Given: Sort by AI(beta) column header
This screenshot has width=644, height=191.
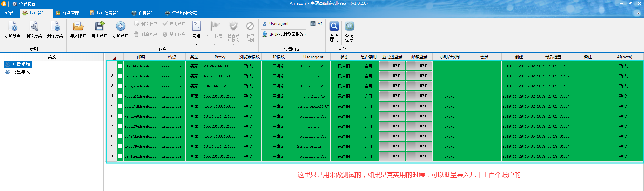Looking at the screenshot, I should [x=624, y=57].
